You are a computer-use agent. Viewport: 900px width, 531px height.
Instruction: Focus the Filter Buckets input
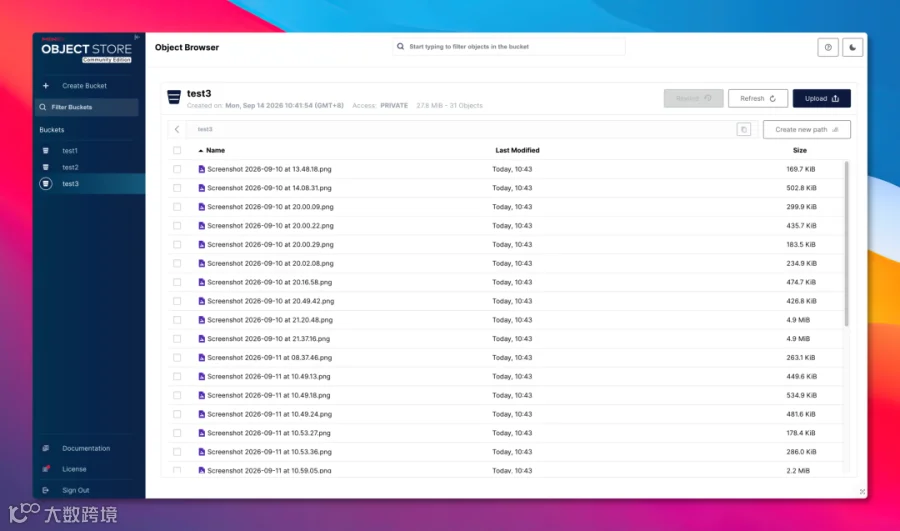coord(87,107)
